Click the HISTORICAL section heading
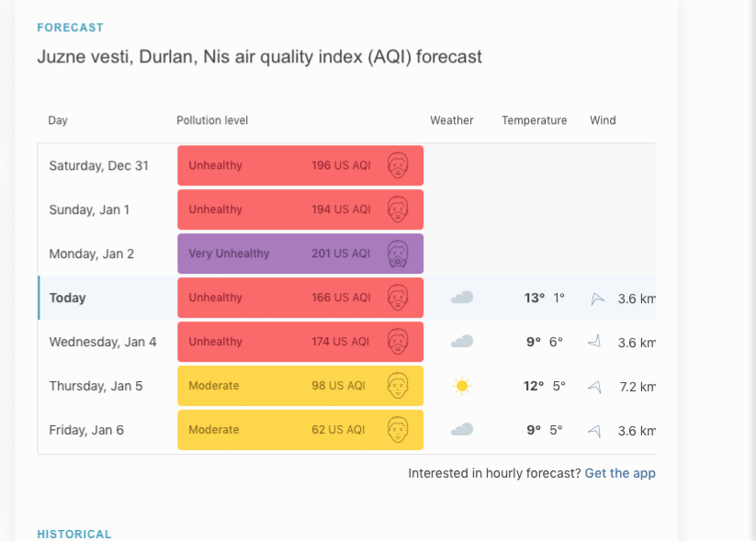The height and width of the screenshot is (541, 756). tap(73, 534)
